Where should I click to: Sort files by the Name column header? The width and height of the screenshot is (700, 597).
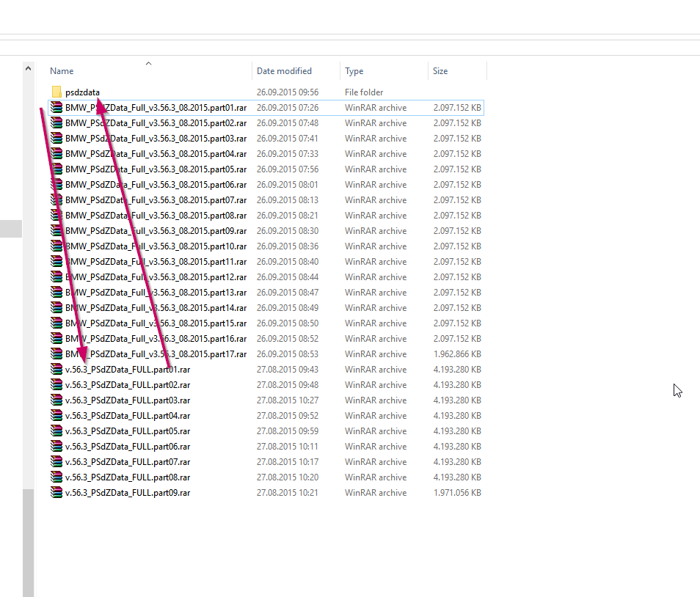(62, 71)
